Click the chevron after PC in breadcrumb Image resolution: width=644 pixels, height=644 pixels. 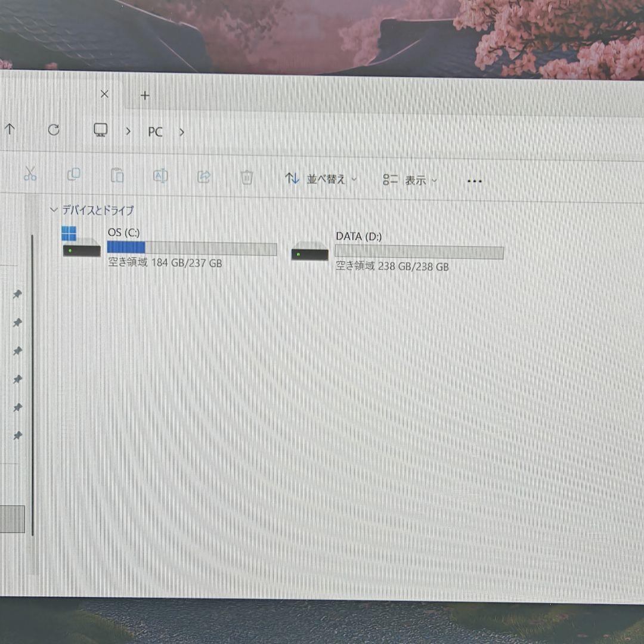click(181, 132)
